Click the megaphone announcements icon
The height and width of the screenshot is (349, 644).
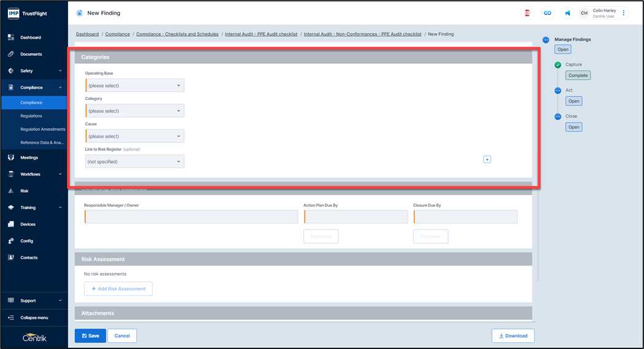point(568,13)
